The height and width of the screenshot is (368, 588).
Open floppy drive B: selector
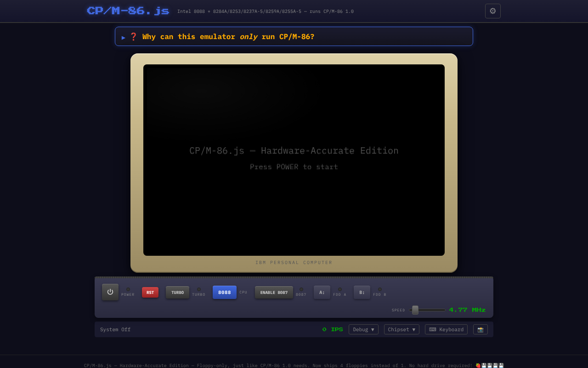coord(362,293)
